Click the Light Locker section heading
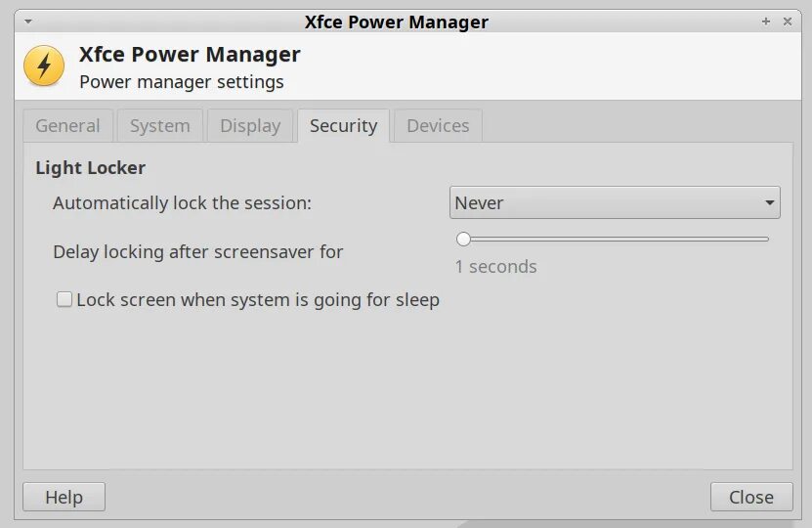Screen dimensions: 812x528 [x=90, y=168]
